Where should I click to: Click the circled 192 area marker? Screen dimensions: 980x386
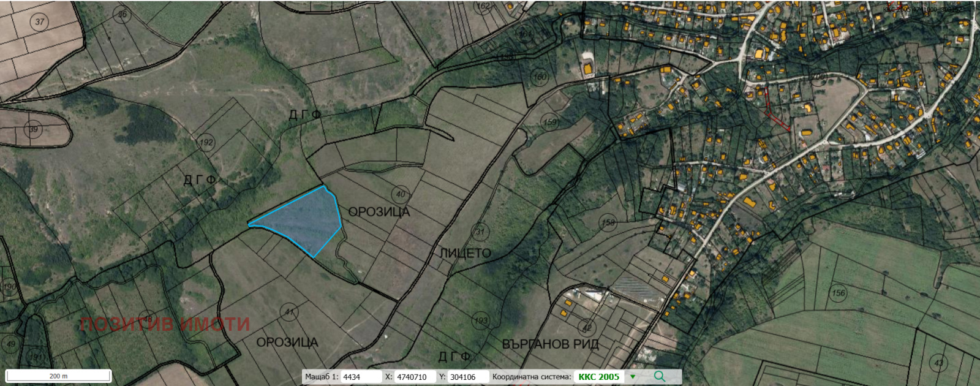pyautogui.click(x=206, y=143)
